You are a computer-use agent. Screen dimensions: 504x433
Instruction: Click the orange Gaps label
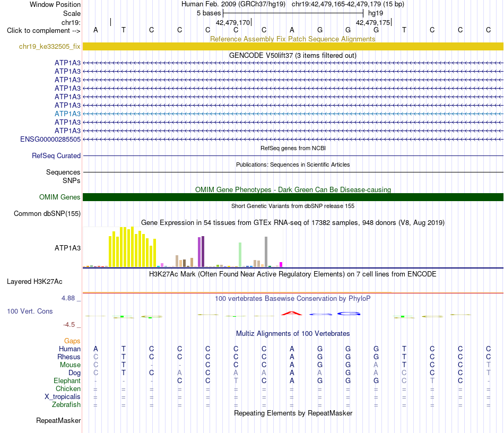pyautogui.click(x=72, y=341)
